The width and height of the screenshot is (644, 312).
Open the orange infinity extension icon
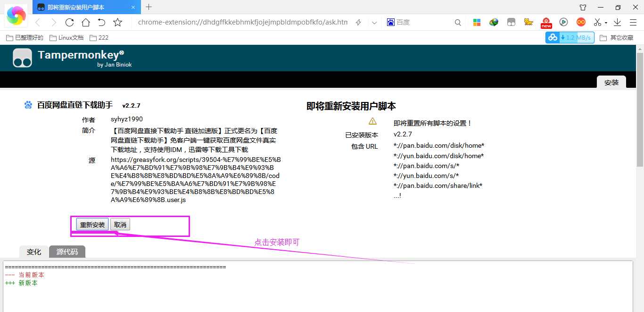tap(581, 22)
